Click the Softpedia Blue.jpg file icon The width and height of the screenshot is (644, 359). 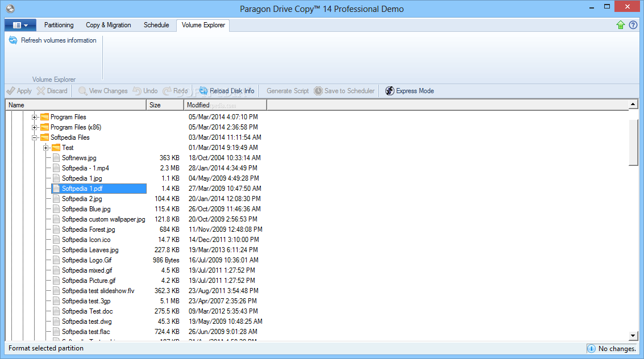tap(56, 209)
